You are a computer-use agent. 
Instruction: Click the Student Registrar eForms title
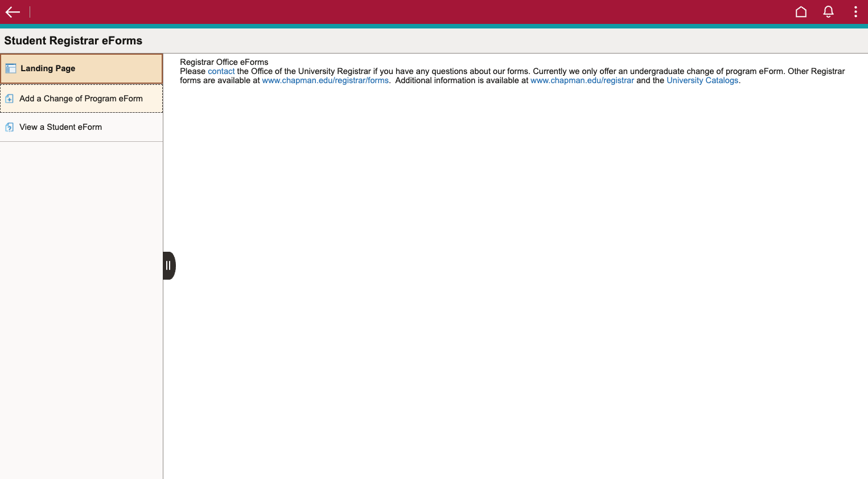(x=73, y=40)
